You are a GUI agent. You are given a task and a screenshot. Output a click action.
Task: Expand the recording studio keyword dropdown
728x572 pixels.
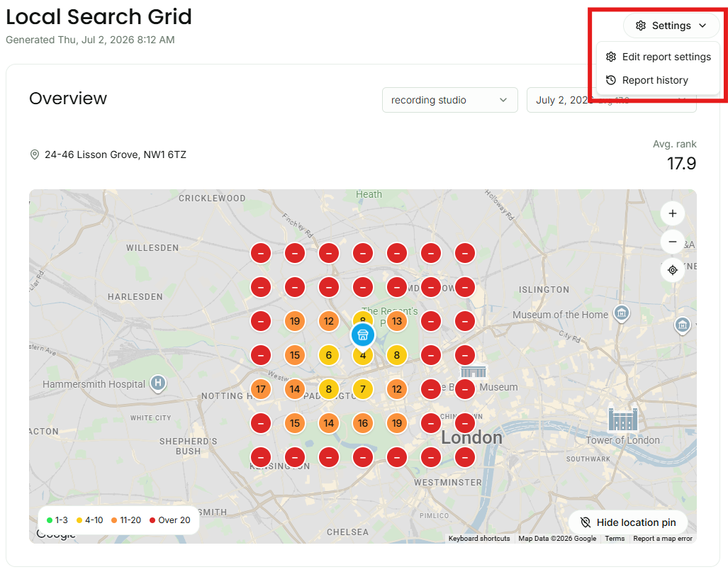tap(449, 100)
